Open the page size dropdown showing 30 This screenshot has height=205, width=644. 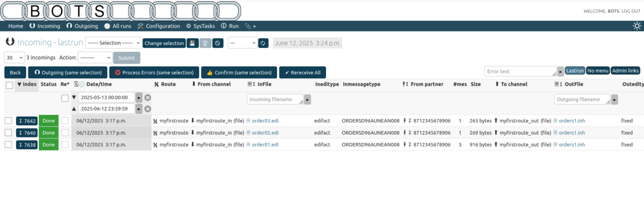[x=14, y=58]
